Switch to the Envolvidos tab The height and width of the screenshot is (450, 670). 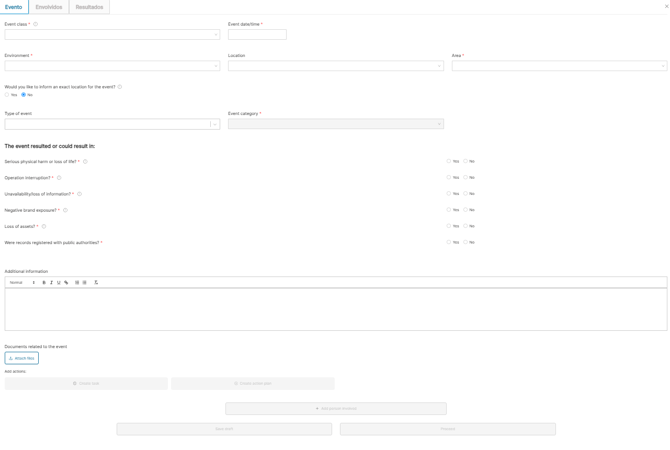pos(49,7)
